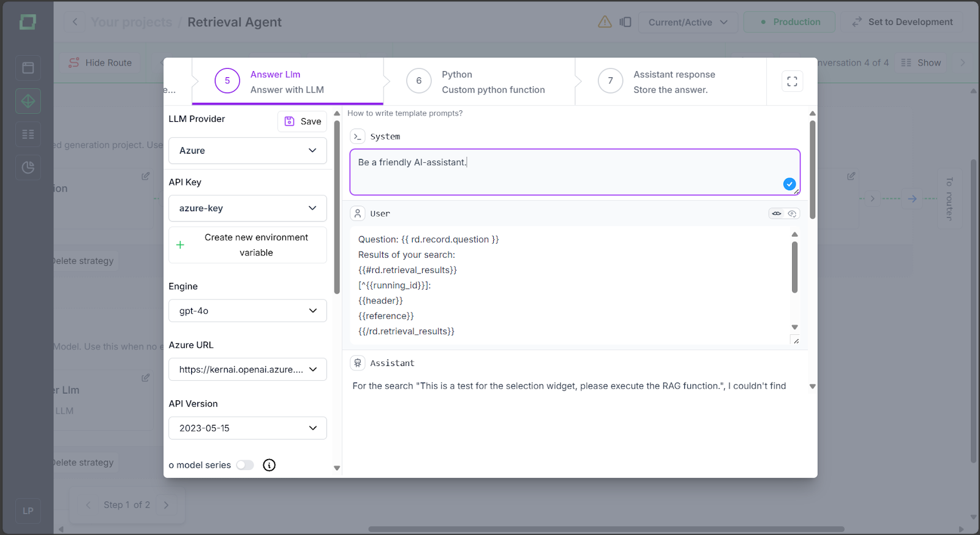Viewport: 980px width, 535px height.
Task: Click the background horizontal scrollbar
Action: (x=606, y=529)
